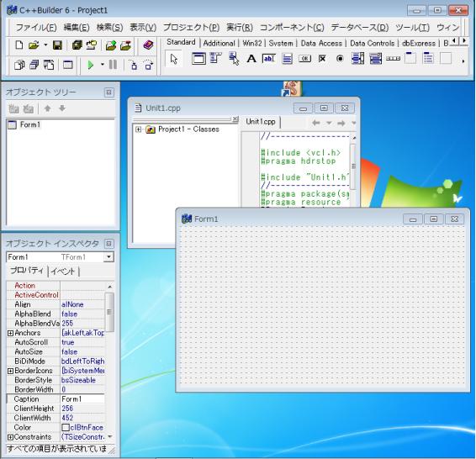Click the New Form icon
Screen dimensions: 476x459
(x=67, y=65)
